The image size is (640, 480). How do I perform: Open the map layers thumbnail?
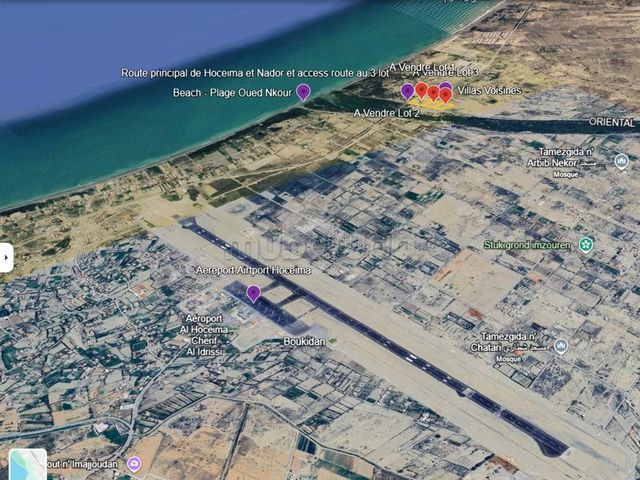click(x=28, y=464)
